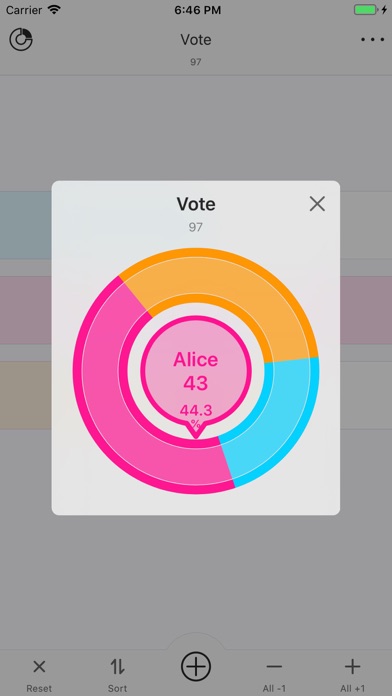
Task: Tap the Vote title in navigation bar
Action: point(196,40)
